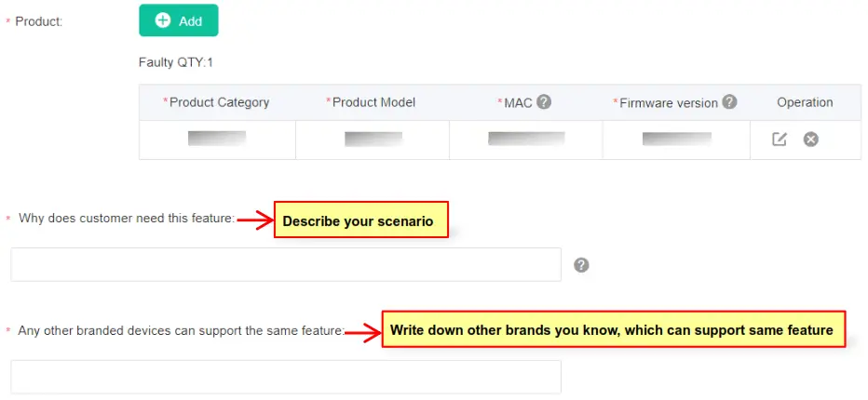Select the blurred Product Category cell value
The height and width of the screenshot is (400, 868).
coord(217,139)
